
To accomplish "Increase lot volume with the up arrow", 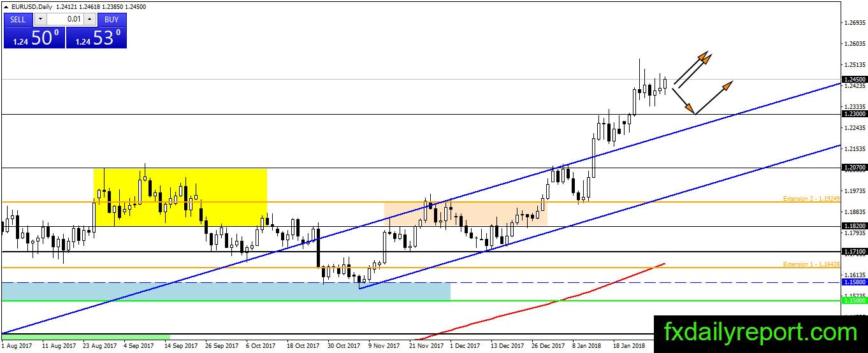I will [90, 19].
